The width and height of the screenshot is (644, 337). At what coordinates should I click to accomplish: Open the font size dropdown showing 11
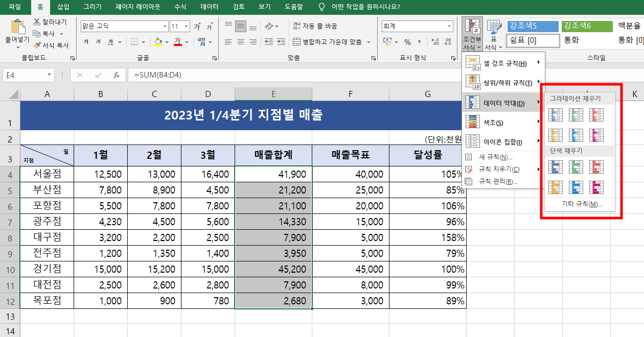pos(186,26)
